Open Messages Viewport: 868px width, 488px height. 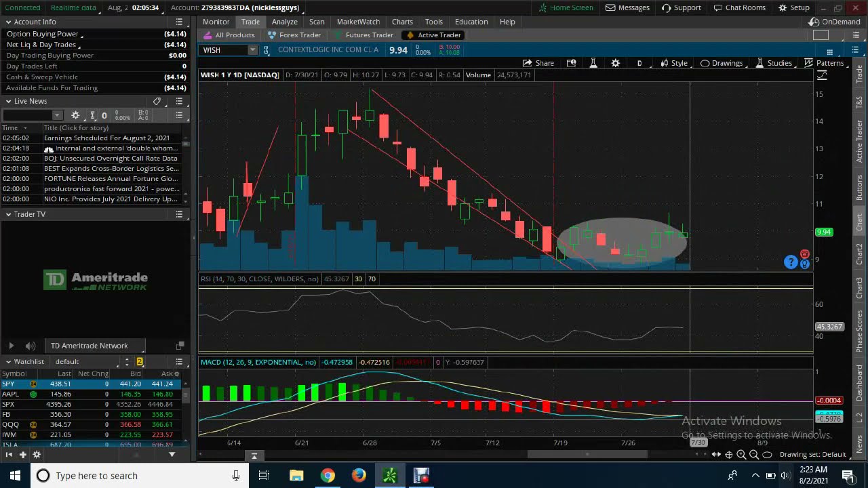tap(627, 7)
